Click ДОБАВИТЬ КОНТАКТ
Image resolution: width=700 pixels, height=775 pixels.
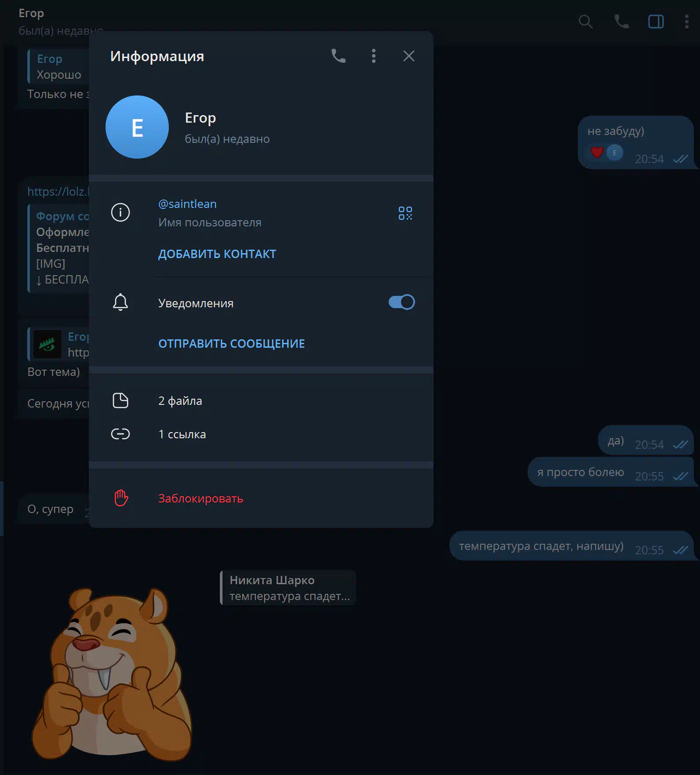tap(217, 254)
